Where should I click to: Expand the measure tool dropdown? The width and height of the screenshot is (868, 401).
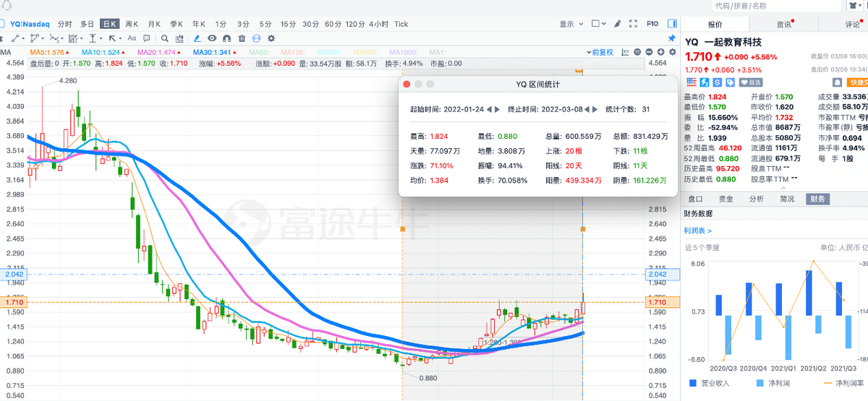coord(101,39)
